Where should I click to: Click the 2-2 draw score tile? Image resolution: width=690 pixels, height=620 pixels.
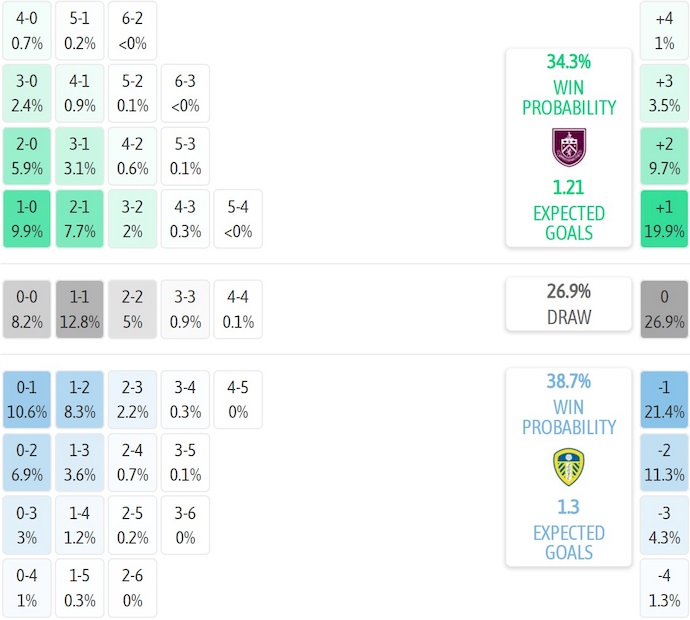click(132, 309)
